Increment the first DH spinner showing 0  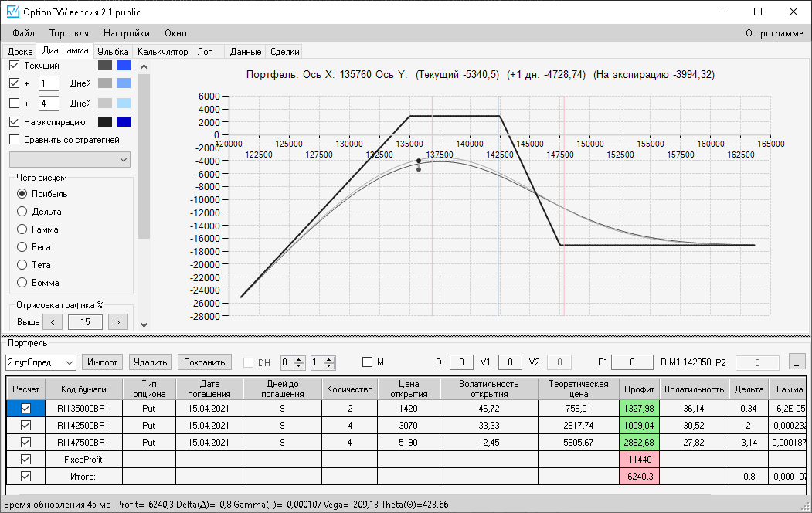point(299,359)
